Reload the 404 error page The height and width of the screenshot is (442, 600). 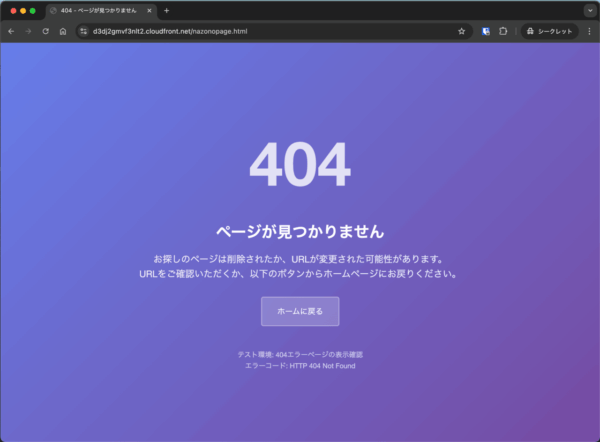[45, 31]
